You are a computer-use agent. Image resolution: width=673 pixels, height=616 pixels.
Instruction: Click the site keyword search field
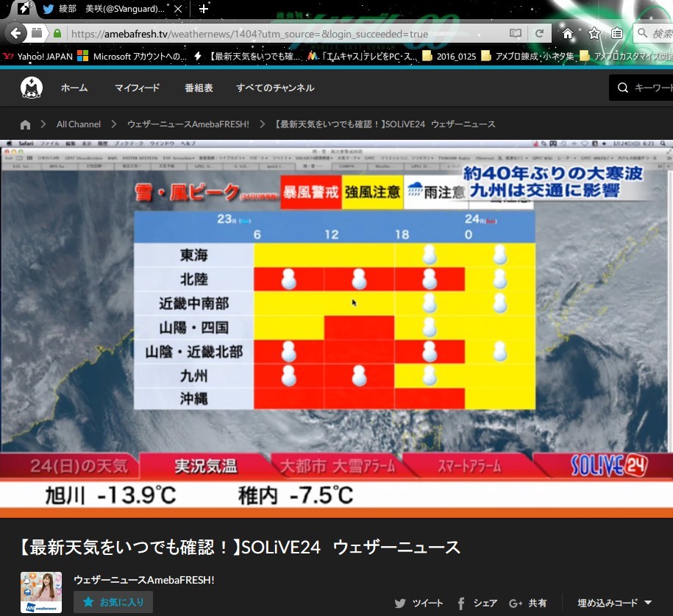pyautogui.click(x=641, y=88)
